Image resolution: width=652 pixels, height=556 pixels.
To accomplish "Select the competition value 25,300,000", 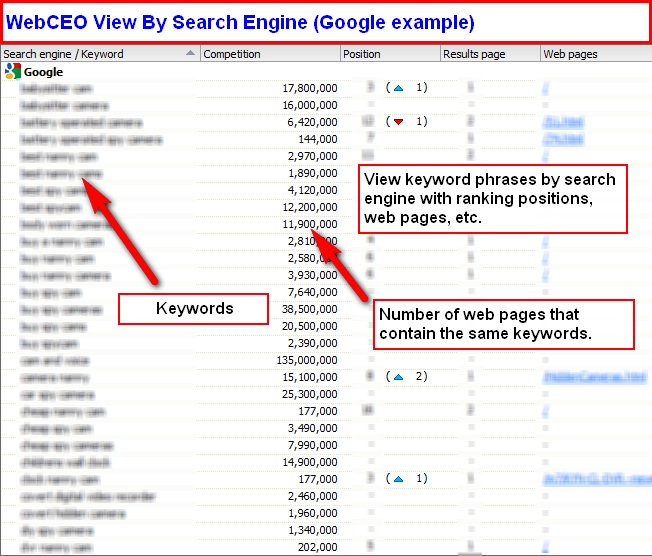I will [x=310, y=395].
